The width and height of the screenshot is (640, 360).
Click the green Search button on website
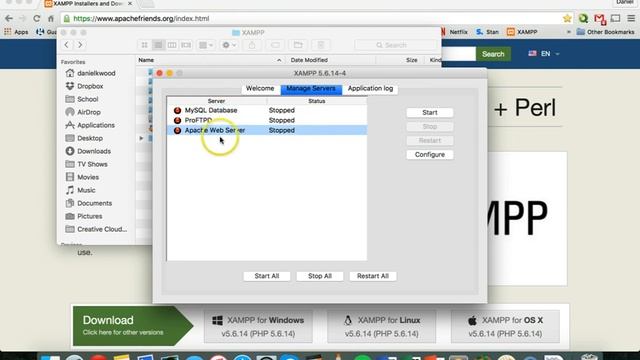click(x=493, y=54)
